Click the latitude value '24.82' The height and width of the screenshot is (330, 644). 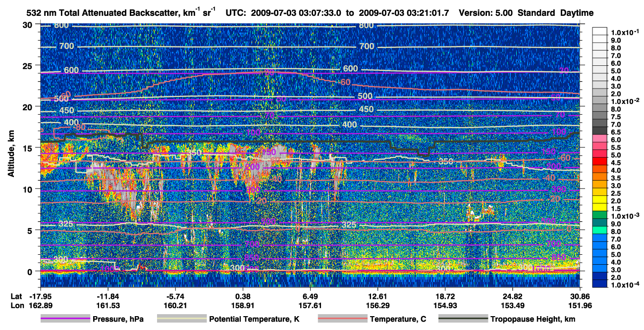[x=512, y=296]
